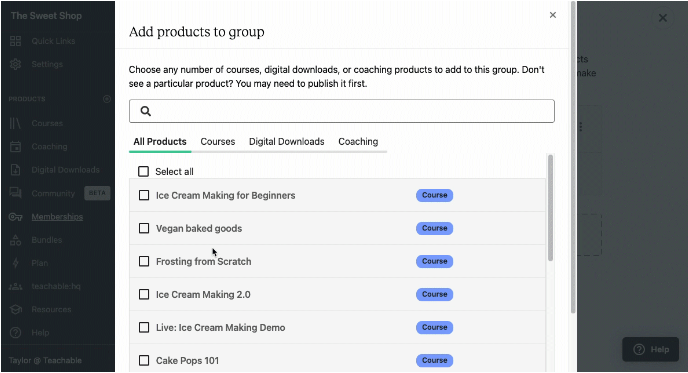The image size is (688, 373).
Task: Click the Settings gear icon
Action: 15,64
